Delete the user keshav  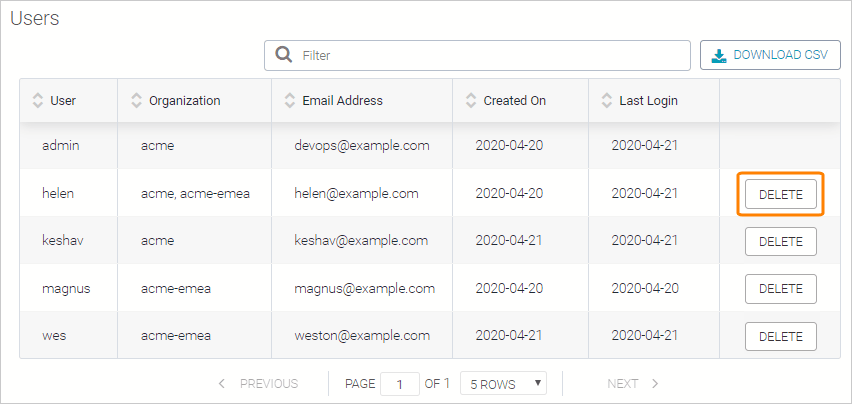point(780,241)
